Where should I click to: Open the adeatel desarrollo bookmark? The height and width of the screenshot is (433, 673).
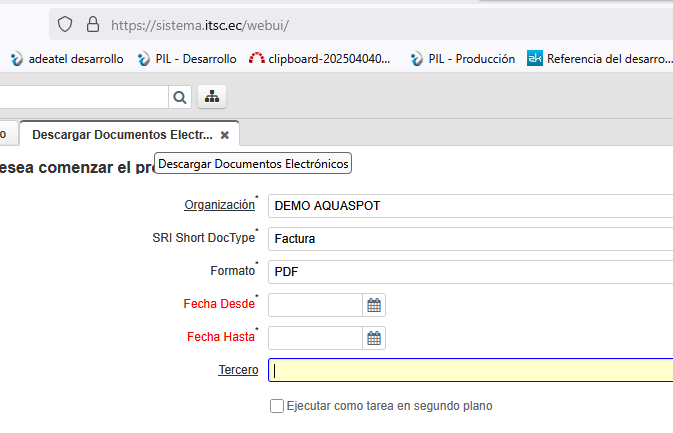click(67, 59)
